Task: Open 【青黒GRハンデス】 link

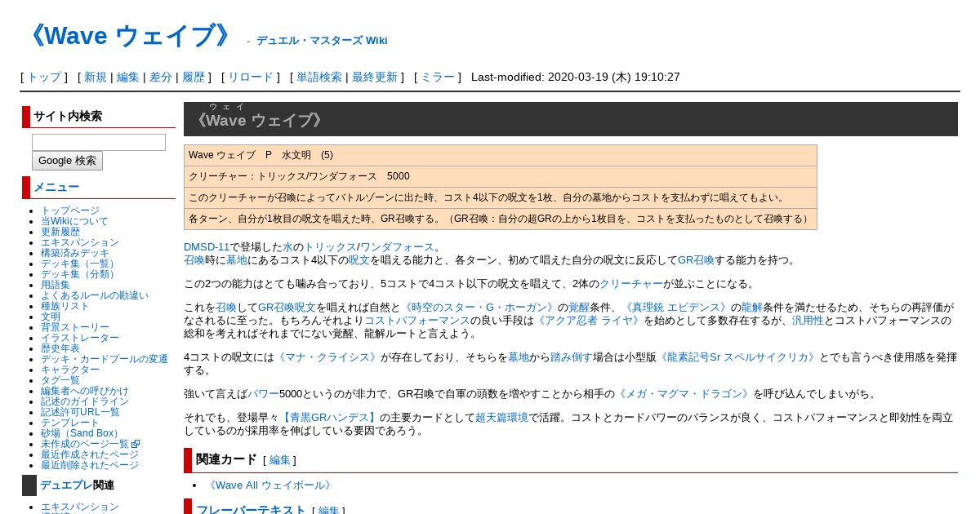Action: tap(330, 418)
